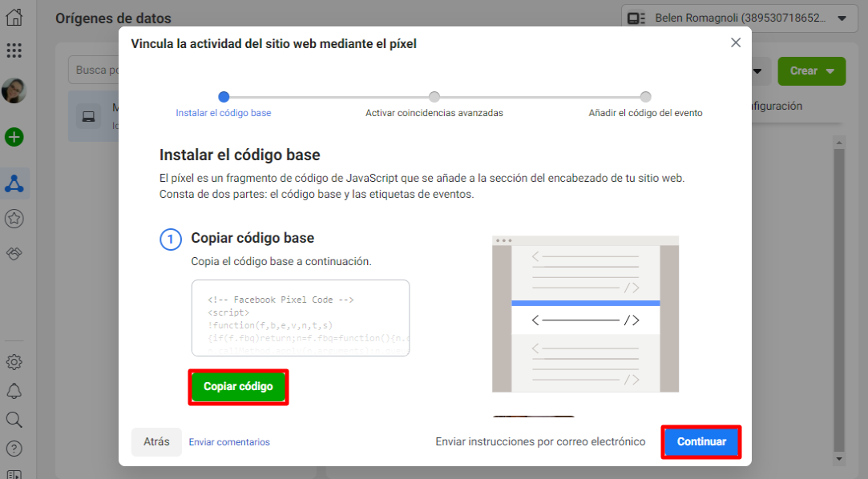Open the handshake partners icon
868x479 pixels.
[14, 254]
